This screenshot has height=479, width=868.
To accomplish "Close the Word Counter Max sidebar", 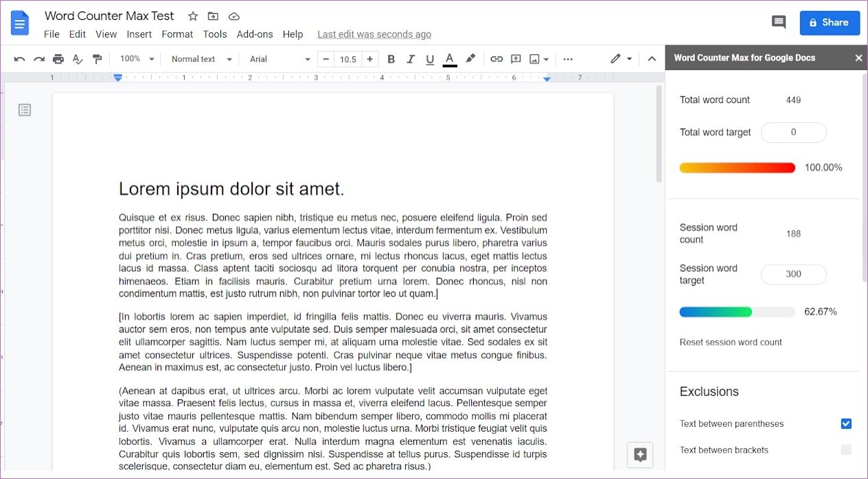I will pos(858,58).
